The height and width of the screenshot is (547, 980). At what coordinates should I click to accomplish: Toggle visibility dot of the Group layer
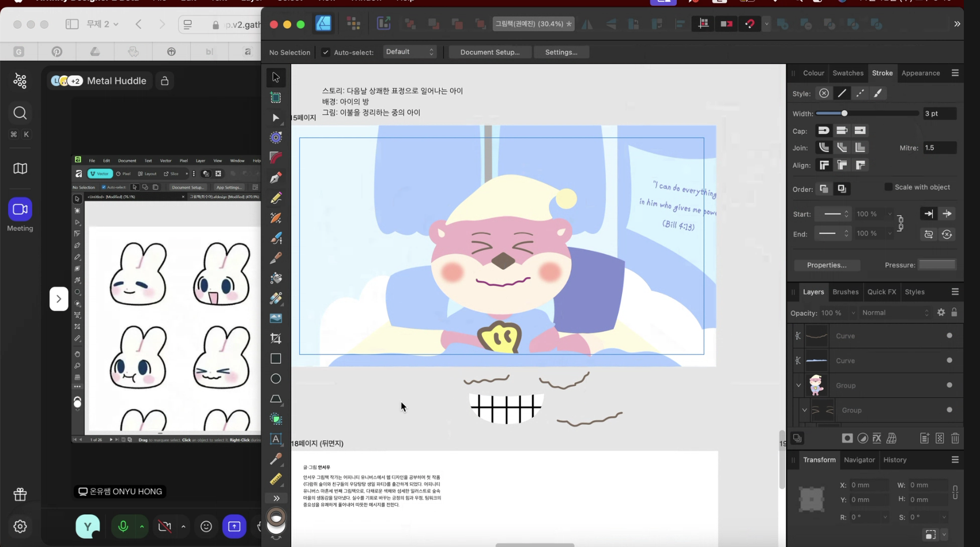(x=949, y=385)
